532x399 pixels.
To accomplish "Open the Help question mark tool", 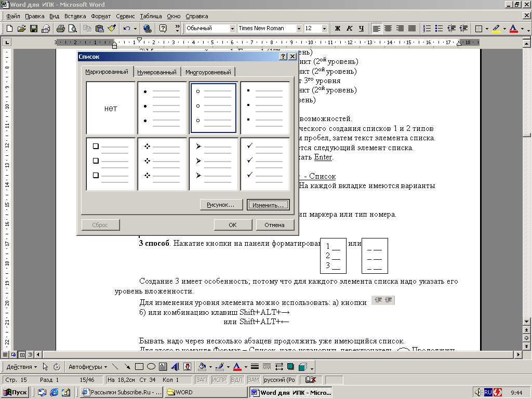I will [163, 29].
